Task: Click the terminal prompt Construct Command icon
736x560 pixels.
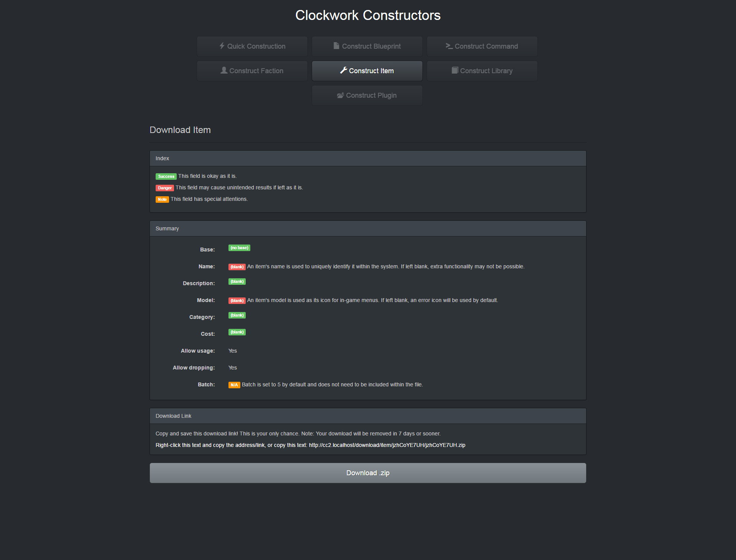Action: click(x=449, y=46)
